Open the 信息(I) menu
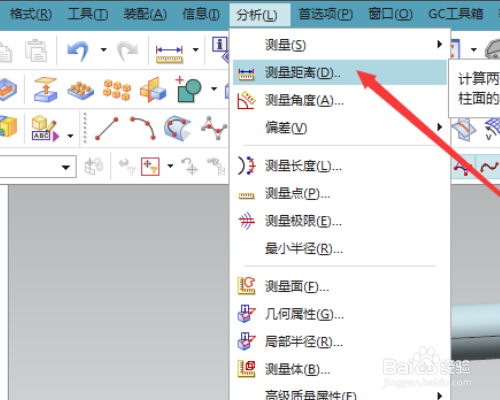The height and width of the screenshot is (400, 500). [x=201, y=14]
